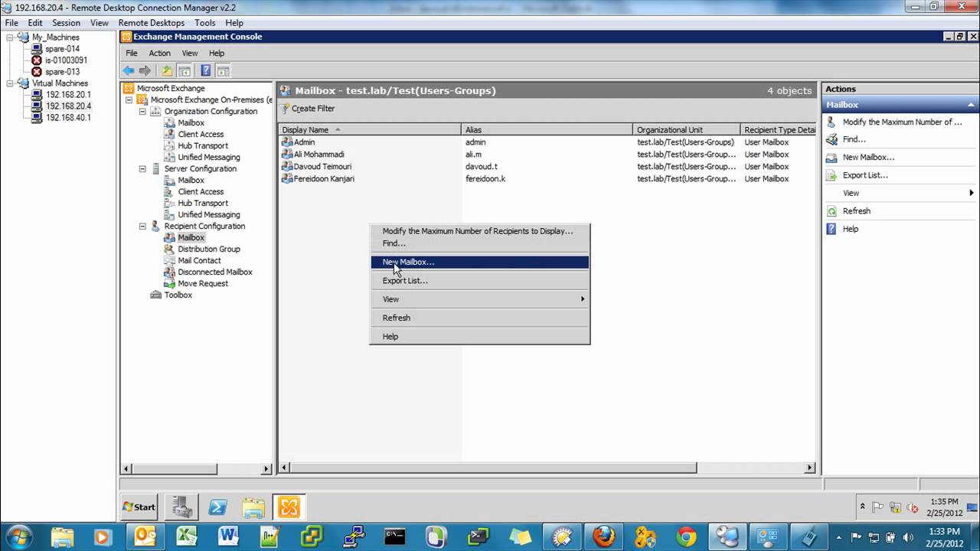Click the Help icon in Actions pane
This screenshot has width=980, height=551.
(831, 228)
